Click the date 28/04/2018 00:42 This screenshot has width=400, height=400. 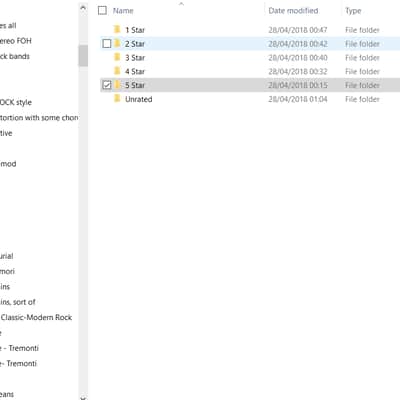[x=298, y=44]
